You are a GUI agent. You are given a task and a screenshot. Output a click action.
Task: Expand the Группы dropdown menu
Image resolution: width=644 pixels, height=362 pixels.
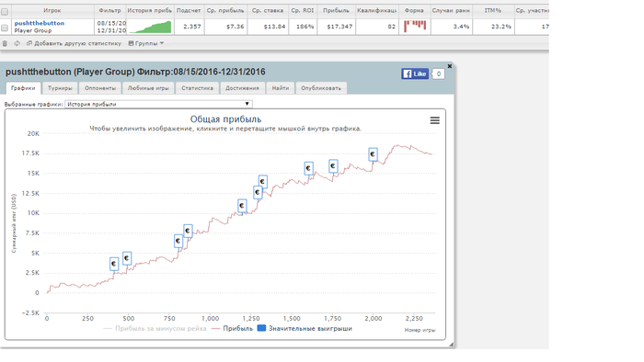[145, 43]
